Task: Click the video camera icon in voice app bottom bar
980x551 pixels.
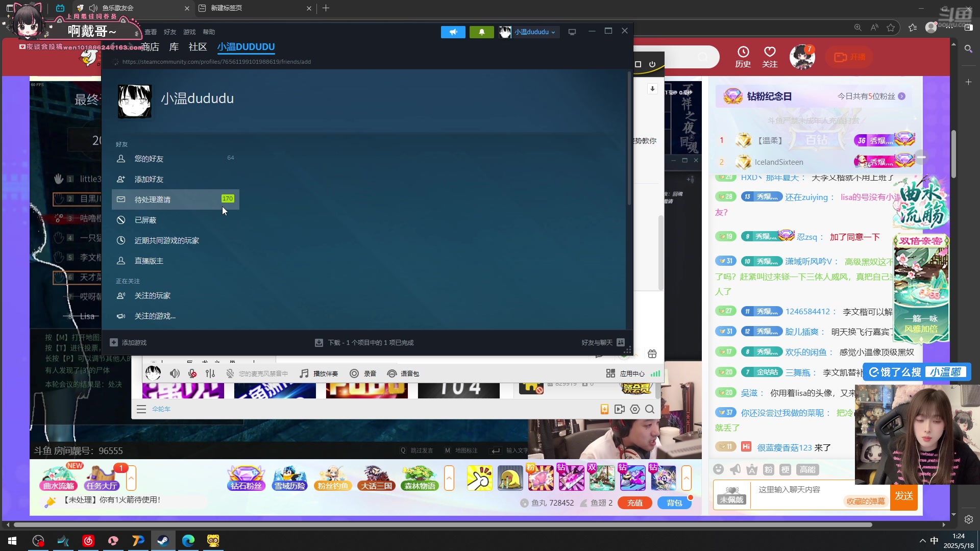Action: [620, 409]
